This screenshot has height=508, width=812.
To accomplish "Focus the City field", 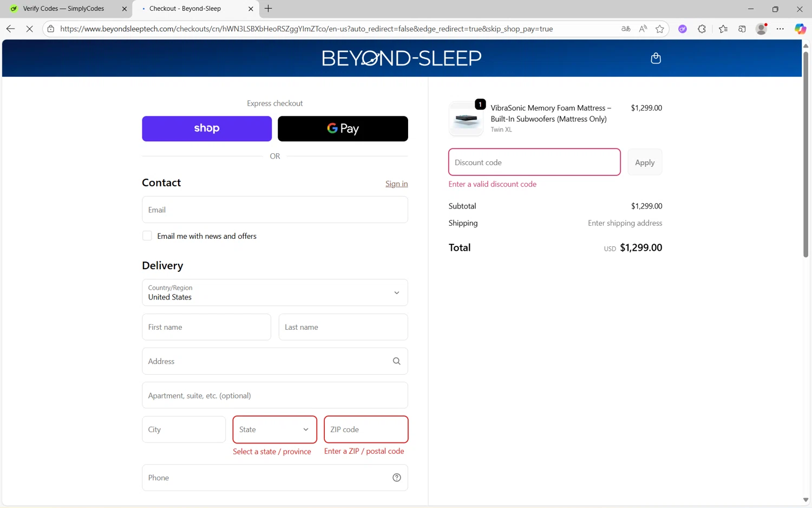I will (184, 429).
